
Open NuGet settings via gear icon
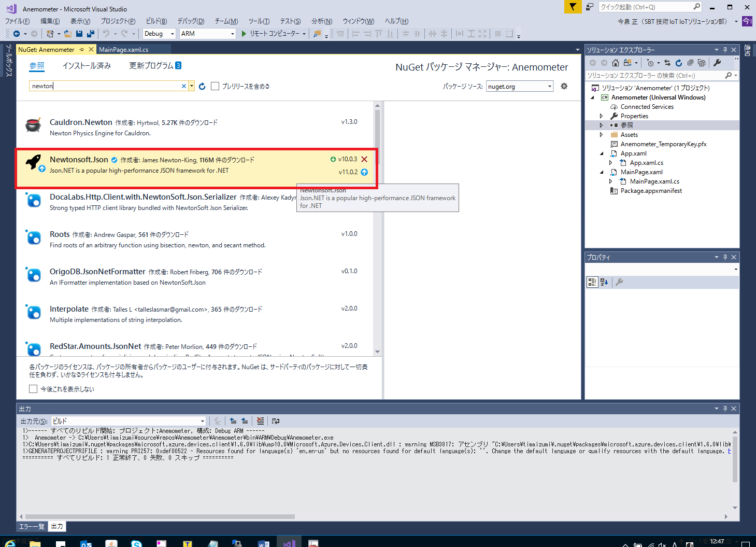(564, 86)
